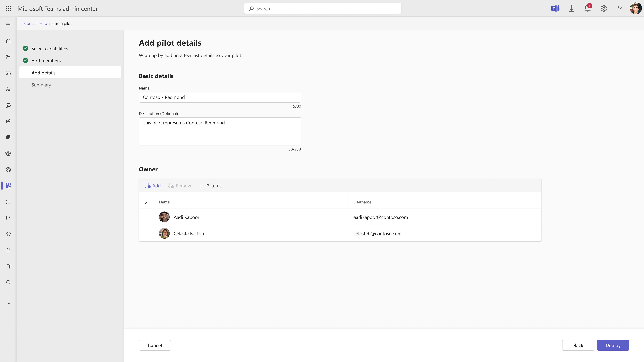Open Frontline Hub breadcrumb link
The image size is (644, 362).
[x=35, y=23]
